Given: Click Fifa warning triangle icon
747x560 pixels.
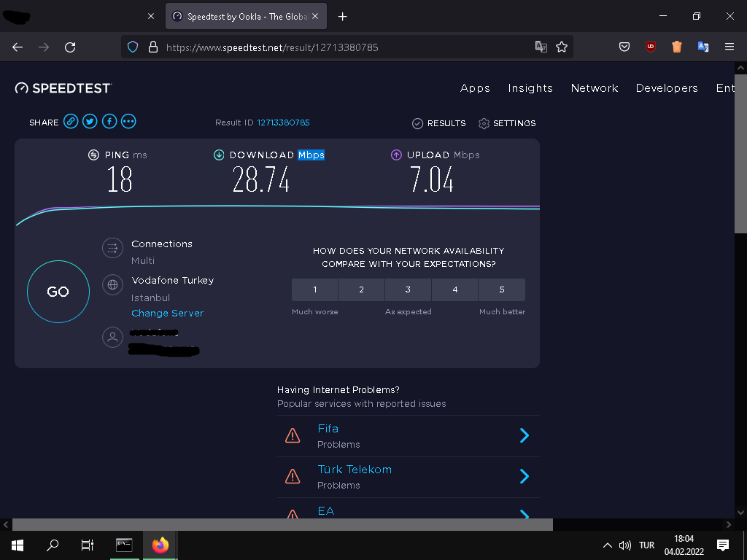Looking at the screenshot, I should click(293, 435).
